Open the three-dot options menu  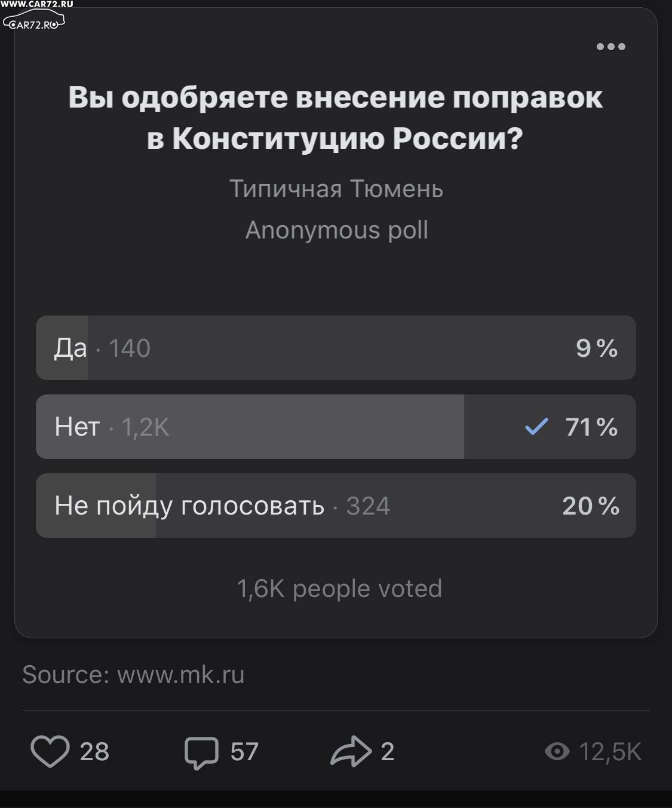[x=610, y=47]
